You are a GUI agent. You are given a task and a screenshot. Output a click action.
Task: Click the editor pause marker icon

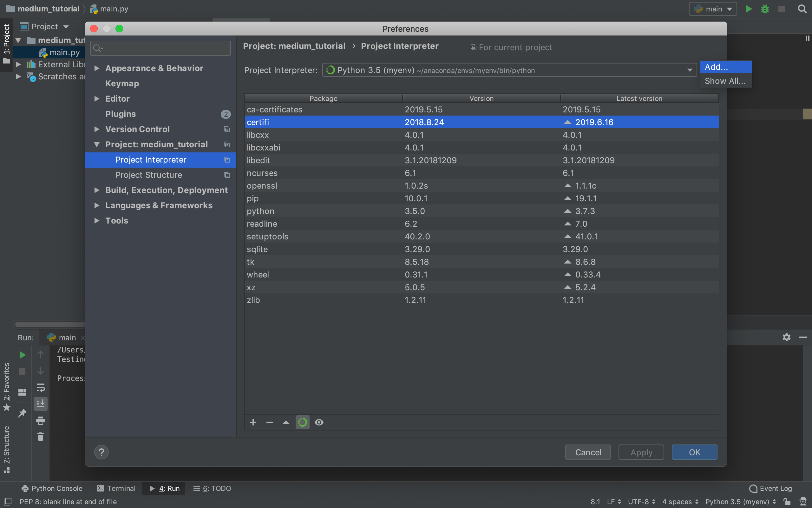point(807,38)
